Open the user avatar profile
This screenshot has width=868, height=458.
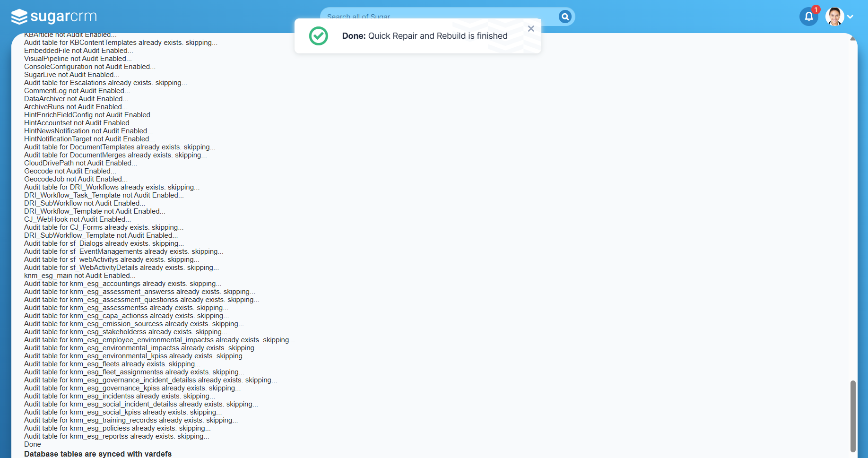tap(834, 17)
